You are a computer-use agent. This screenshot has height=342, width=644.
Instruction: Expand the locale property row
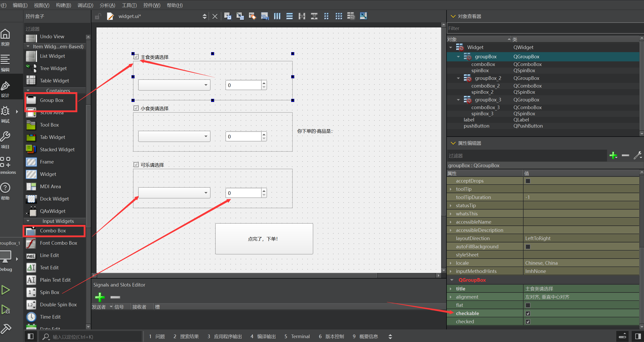pyautogui.click(x=451, y=263)
